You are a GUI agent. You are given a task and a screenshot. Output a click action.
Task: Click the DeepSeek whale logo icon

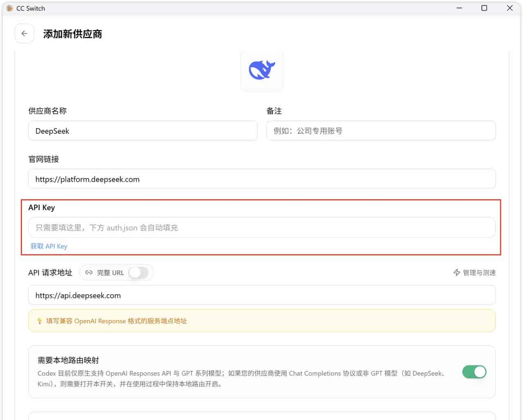262,70
